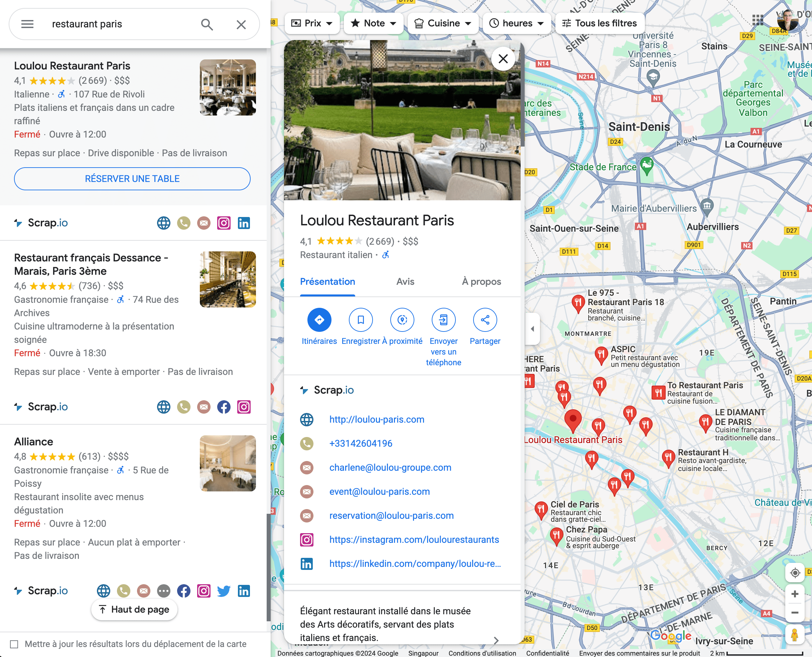812x657 pixels.
Task: Open the Cuisine filter dropdown
Action: [x=443, y=23]
